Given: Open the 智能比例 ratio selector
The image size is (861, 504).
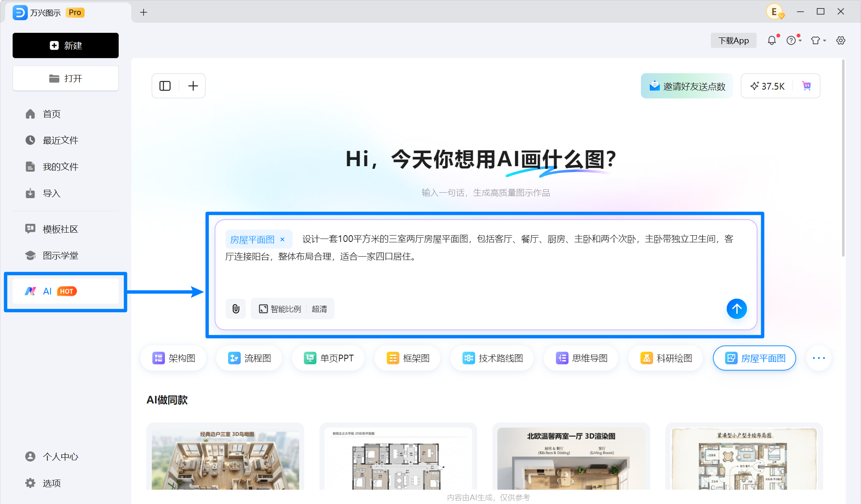Looking at the screenshot, I should pyautogui.click(x=280, y=309).
